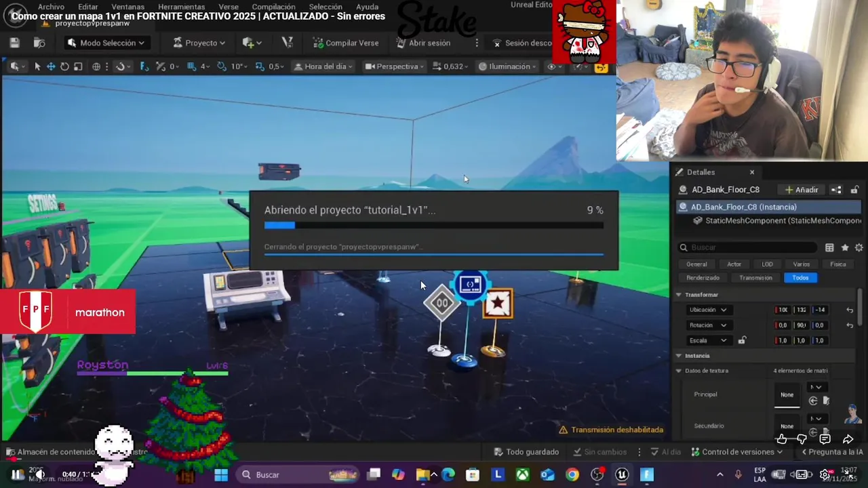The image size is (868, 488).
Task: Open camera speed 0,632 dropdown
Action: (451, 66)
